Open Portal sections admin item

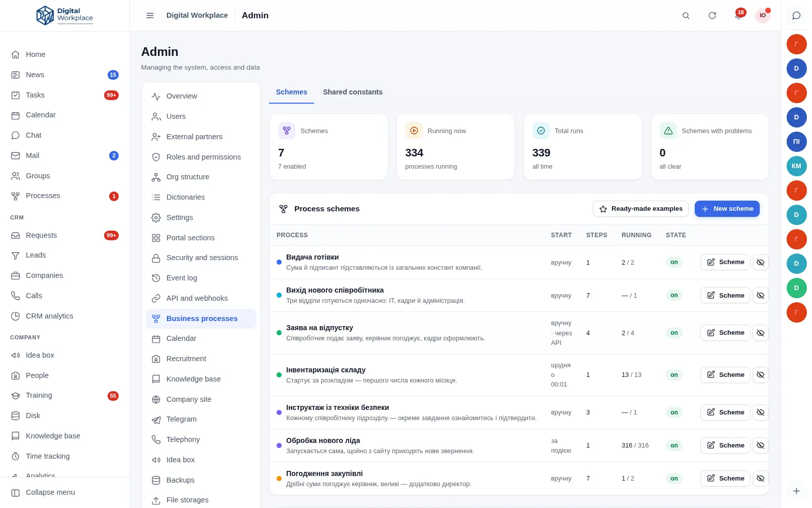201,238
